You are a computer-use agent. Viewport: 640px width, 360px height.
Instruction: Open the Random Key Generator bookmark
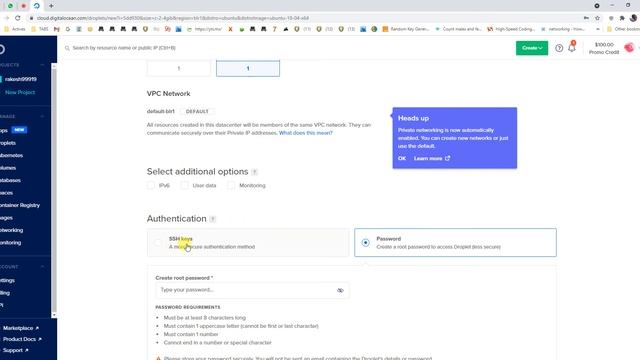coord(406,29)
